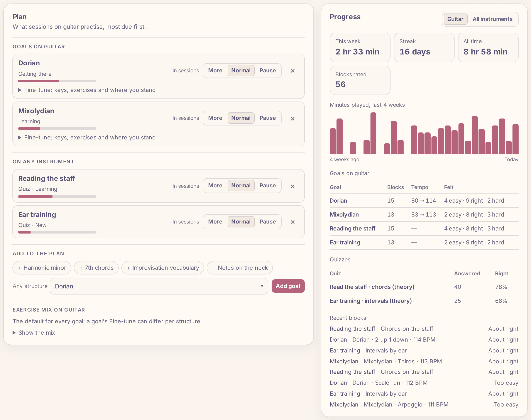Add Notes on the neck to plan

coord(240,268)
